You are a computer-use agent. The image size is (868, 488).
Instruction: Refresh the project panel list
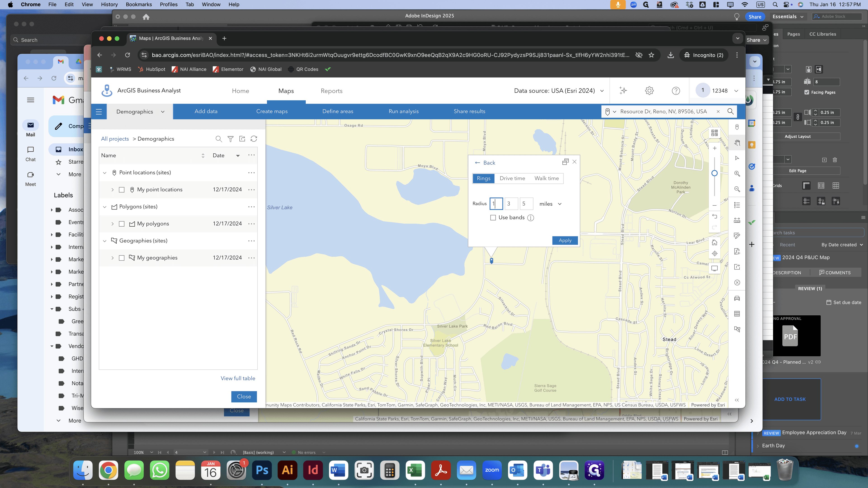pyautogui.click(x=254, y=139)
